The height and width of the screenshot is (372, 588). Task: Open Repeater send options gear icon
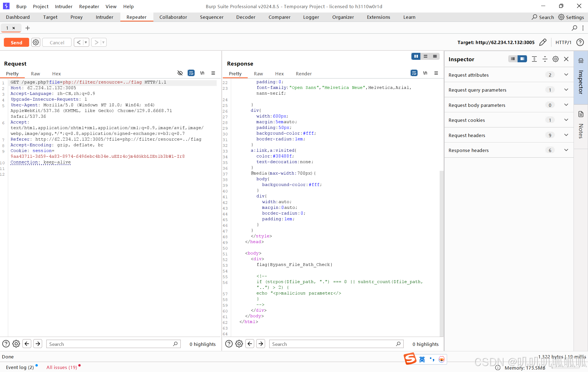tap(36, 42)
